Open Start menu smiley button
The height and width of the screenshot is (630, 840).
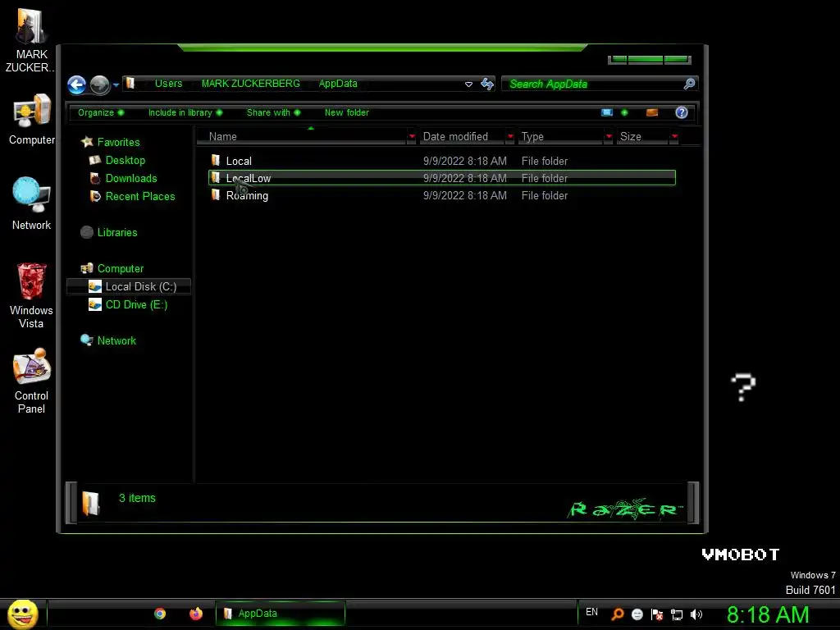(x=22, y=614)
